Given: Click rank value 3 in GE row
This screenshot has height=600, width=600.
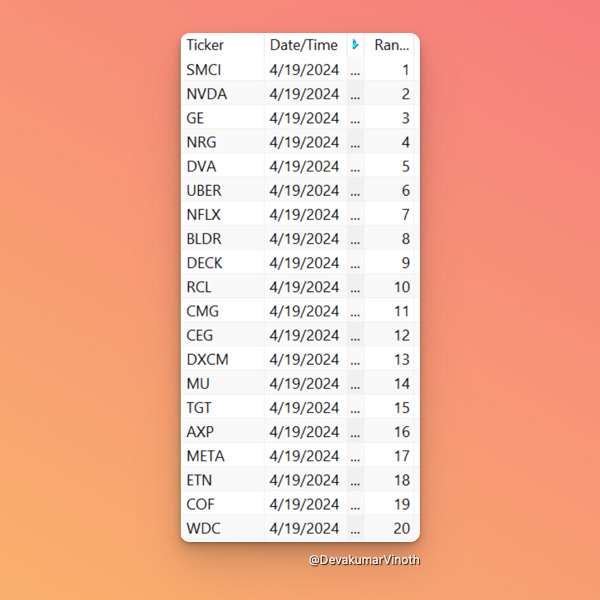Looking at the screenshot, I should pyautogui.click(x=389, y=118).
